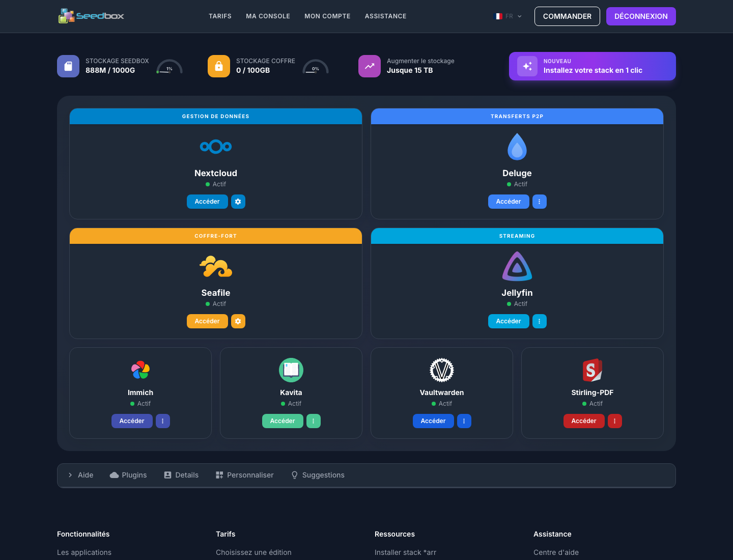Open Mon Compte menu
This screenshot has height=560, width=733.
click(327, 16)
